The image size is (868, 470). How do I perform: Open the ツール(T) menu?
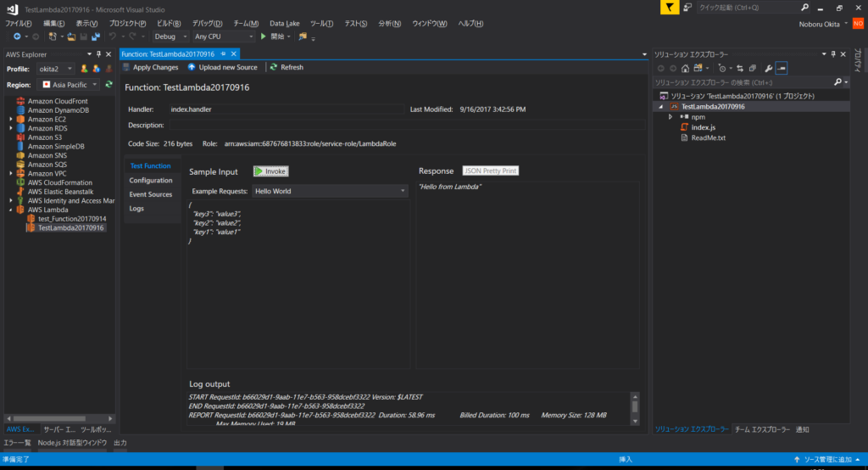point(321,23)
